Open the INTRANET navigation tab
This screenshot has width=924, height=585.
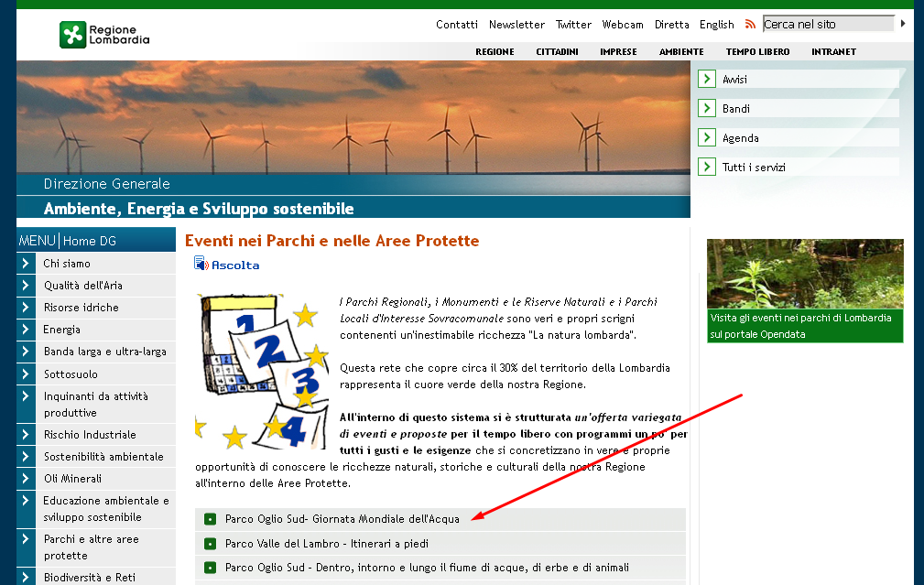click(833, 52)
